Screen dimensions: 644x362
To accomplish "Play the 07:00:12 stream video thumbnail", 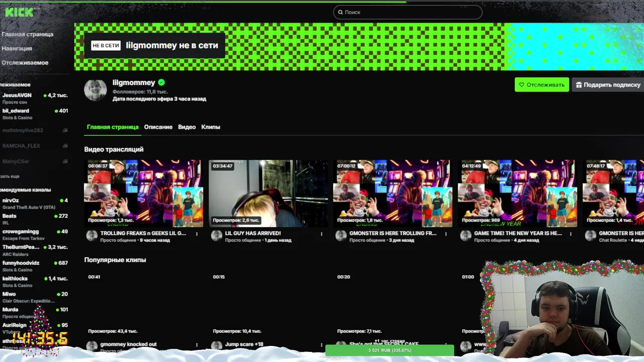I will coord(393,194).
